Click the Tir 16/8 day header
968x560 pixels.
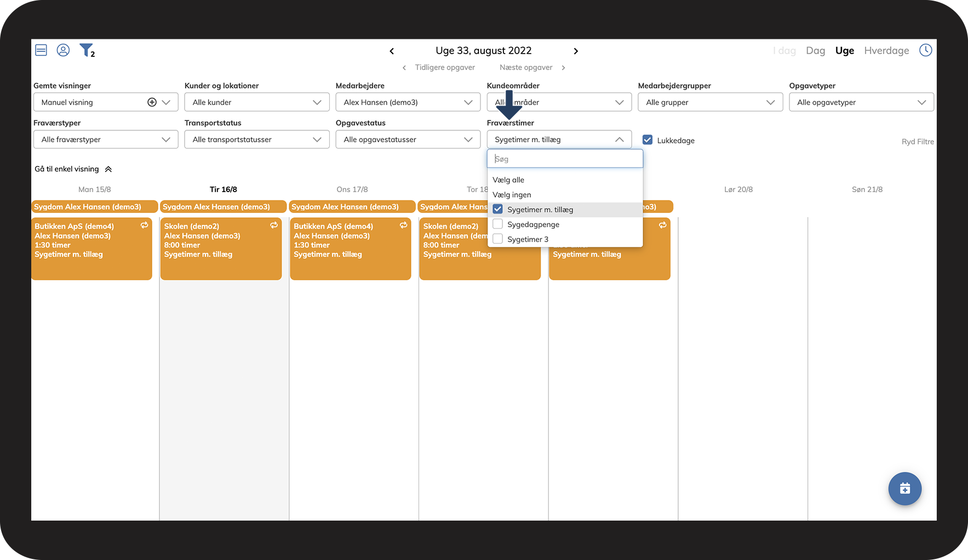224,189
